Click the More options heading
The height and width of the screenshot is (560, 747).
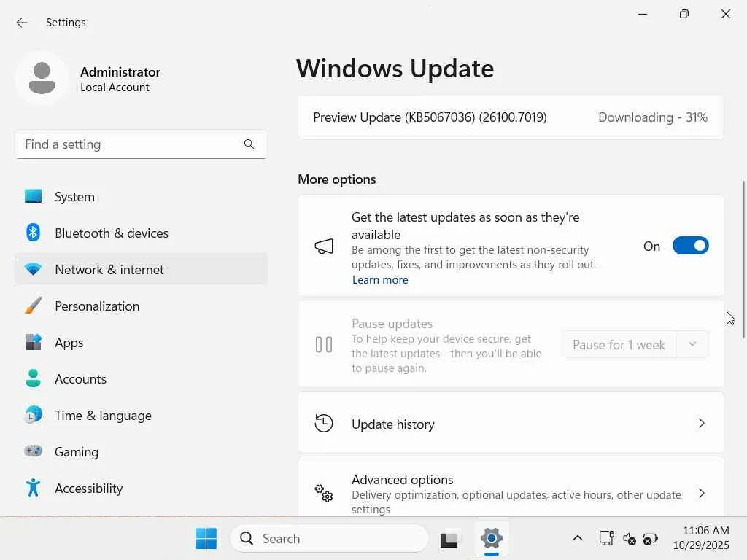337,179
